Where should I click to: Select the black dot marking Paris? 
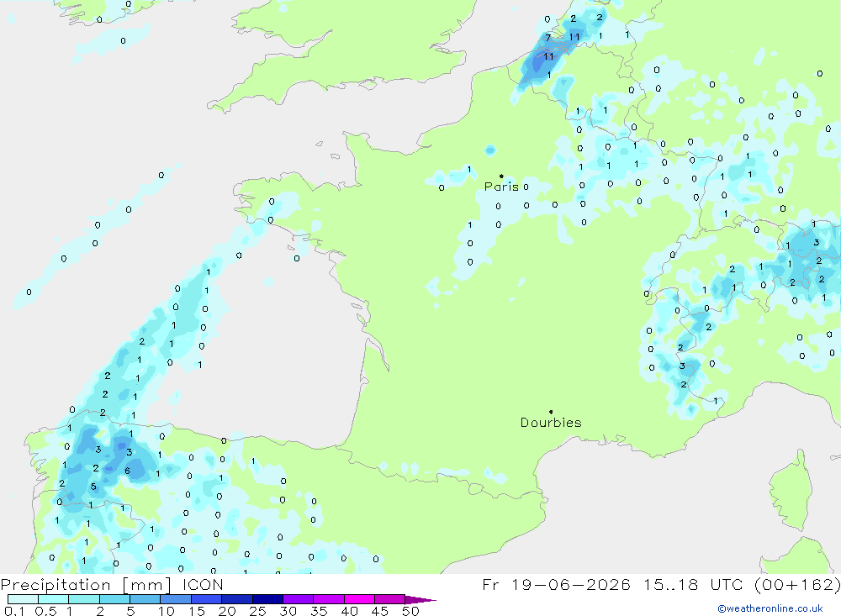pyautogui.click(x=501, y=176)
